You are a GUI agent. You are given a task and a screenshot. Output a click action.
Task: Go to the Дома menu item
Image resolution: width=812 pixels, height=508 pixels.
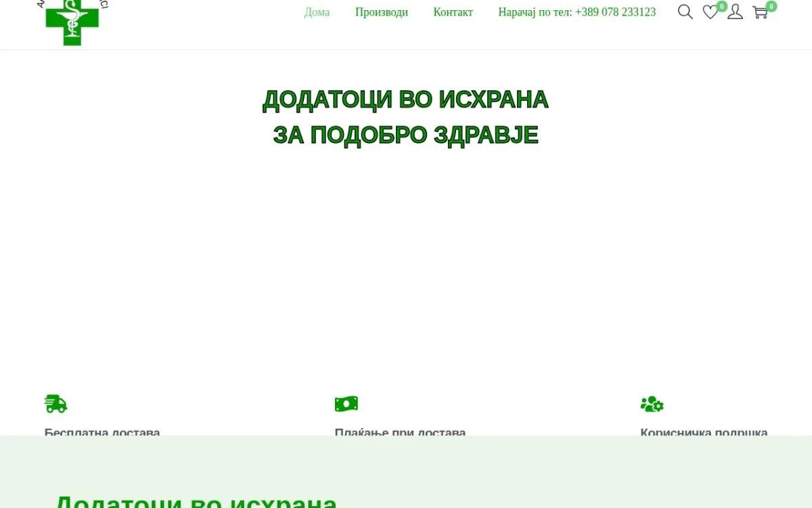pos(317,12)
